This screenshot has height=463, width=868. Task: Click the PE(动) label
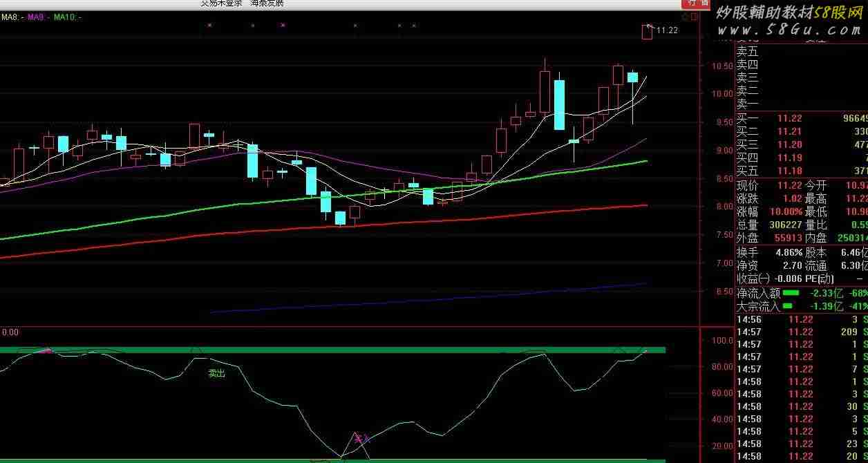[818, 278]
